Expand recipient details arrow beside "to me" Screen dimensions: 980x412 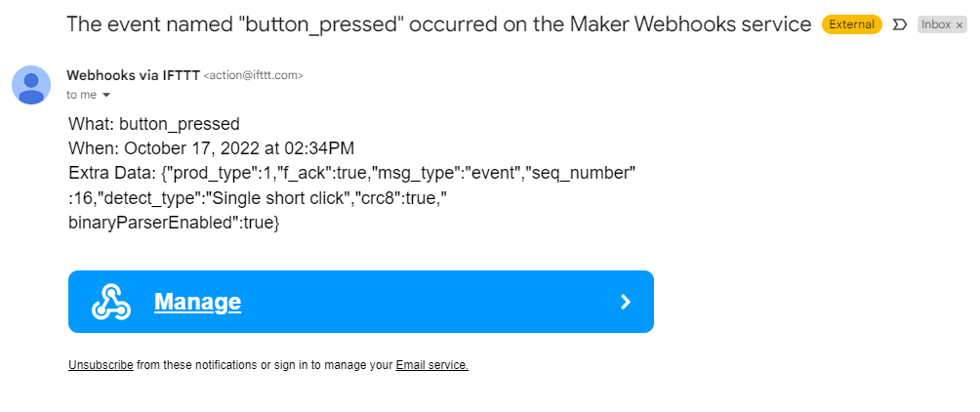click(106, 95)
